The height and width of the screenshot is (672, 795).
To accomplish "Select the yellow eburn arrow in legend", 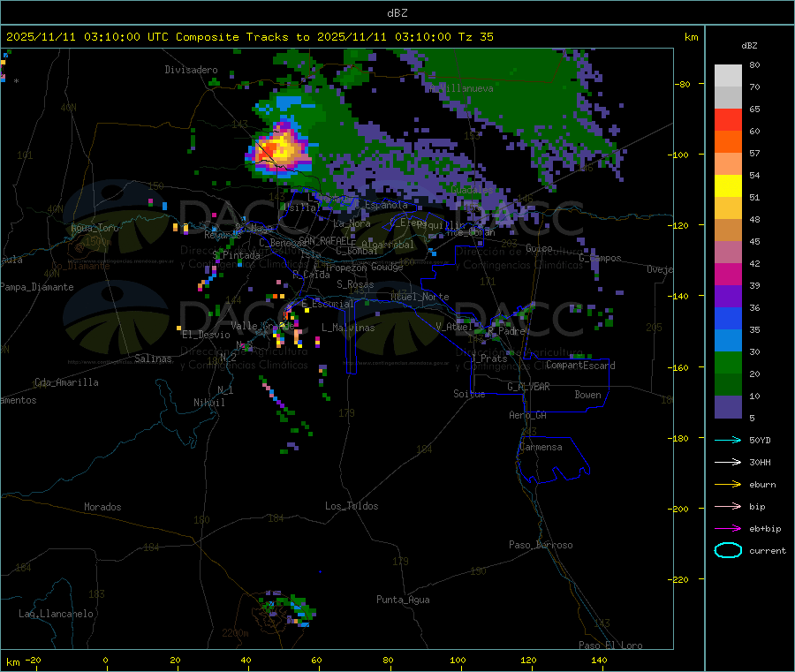I will (728, 485).
